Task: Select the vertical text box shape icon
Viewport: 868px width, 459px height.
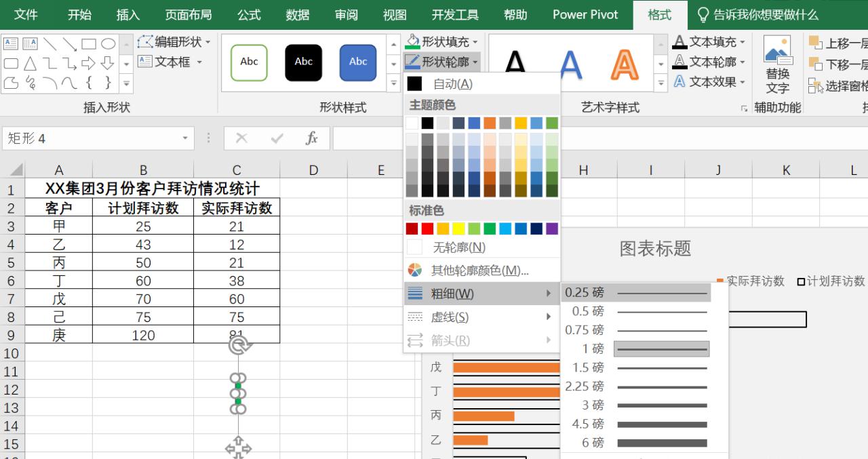Action: coord(30,44)
